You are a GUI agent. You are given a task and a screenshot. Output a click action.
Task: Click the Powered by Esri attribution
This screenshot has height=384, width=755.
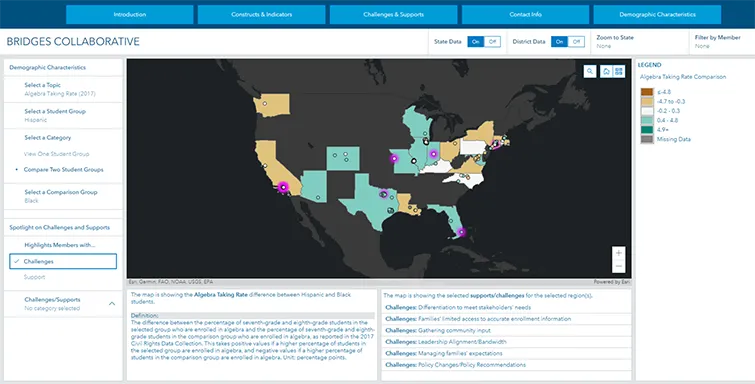point(612,282)
